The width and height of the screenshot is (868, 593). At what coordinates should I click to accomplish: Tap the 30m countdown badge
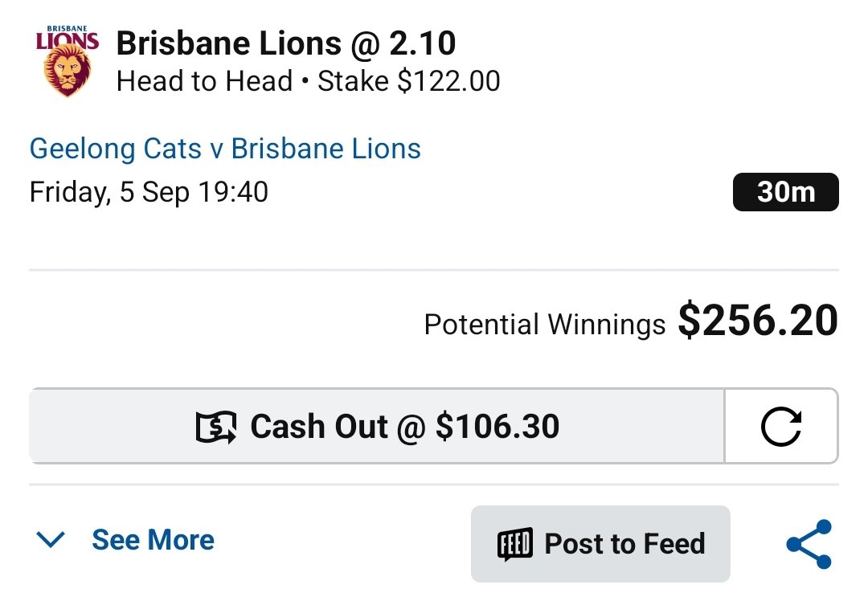[785, 192]
